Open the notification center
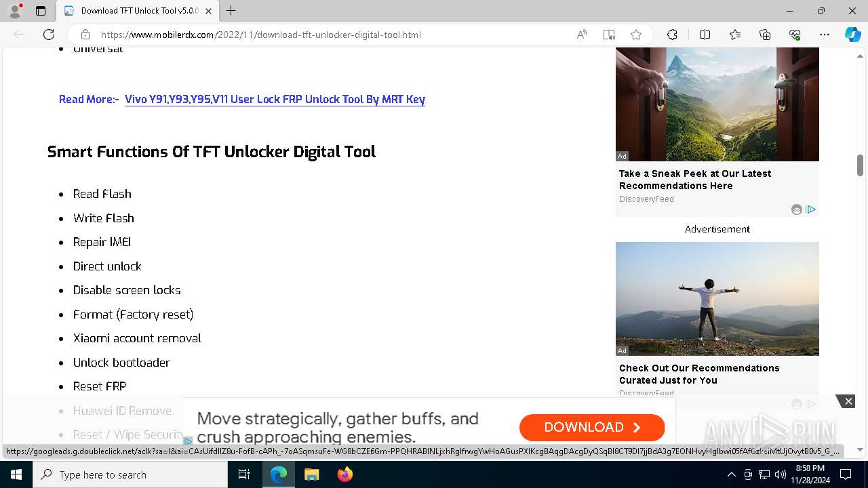This screenshot has height=488, width=868. tap(846, 474)
